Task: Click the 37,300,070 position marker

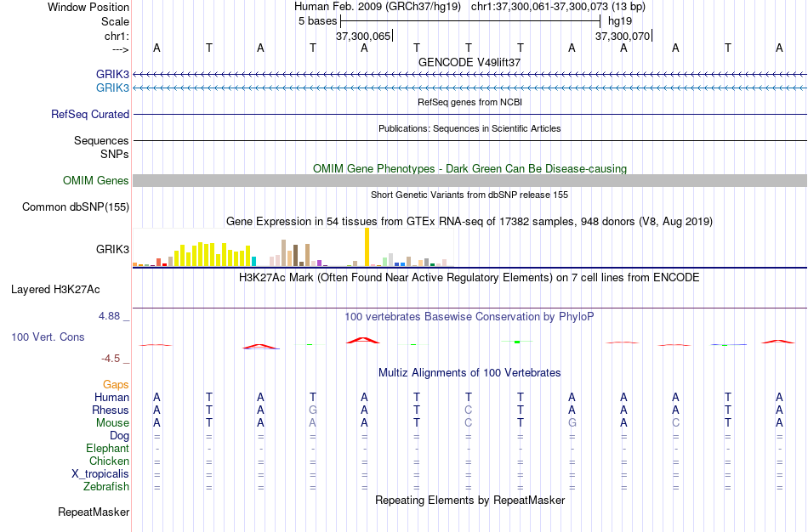Action: tap(623, 36)
